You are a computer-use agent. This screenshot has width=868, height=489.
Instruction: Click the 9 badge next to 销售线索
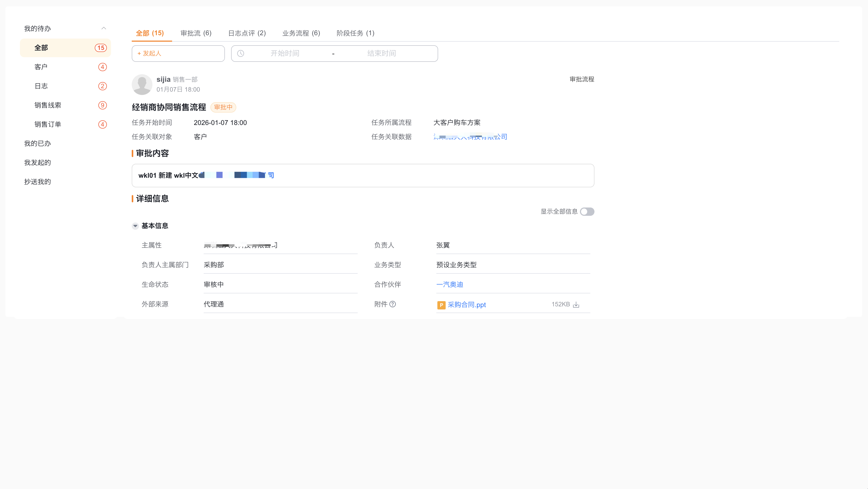tap(102, 105)
